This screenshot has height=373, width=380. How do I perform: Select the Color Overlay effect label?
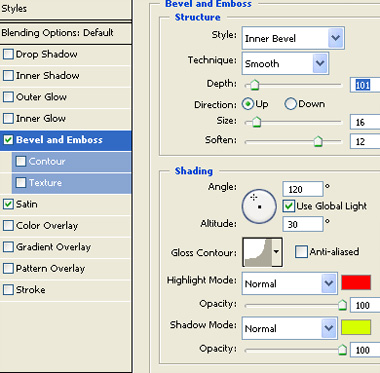coord(47,225)
